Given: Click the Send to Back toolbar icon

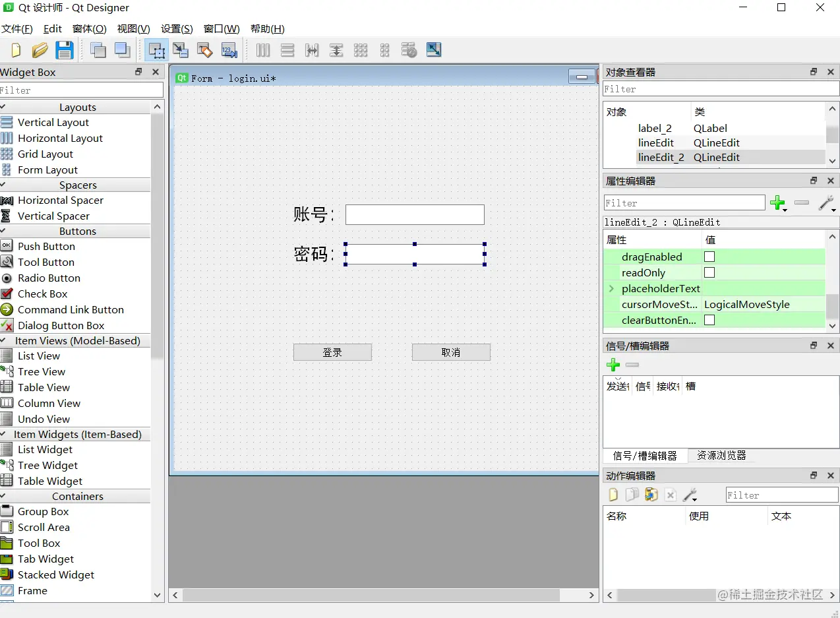Looking at the screenshot, I should (98, 50).
